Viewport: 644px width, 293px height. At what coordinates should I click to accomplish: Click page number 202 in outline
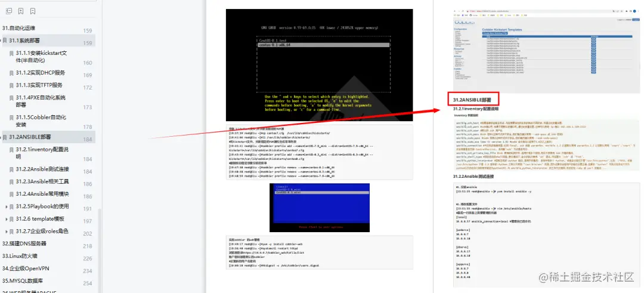pyautogui.click(x=88, y=234)
